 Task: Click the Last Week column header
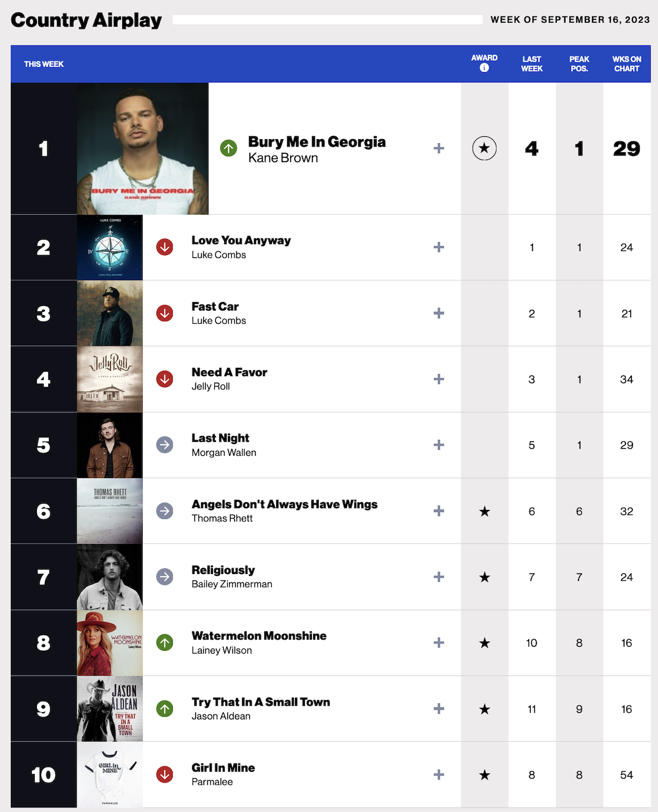point(532,64)
